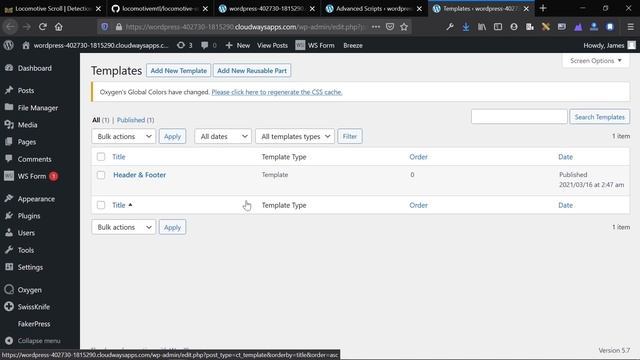Check the select-all checkbox in table footer
This screenshot has width=640, height=360.
pyautogui.click(x=101, y=205)
